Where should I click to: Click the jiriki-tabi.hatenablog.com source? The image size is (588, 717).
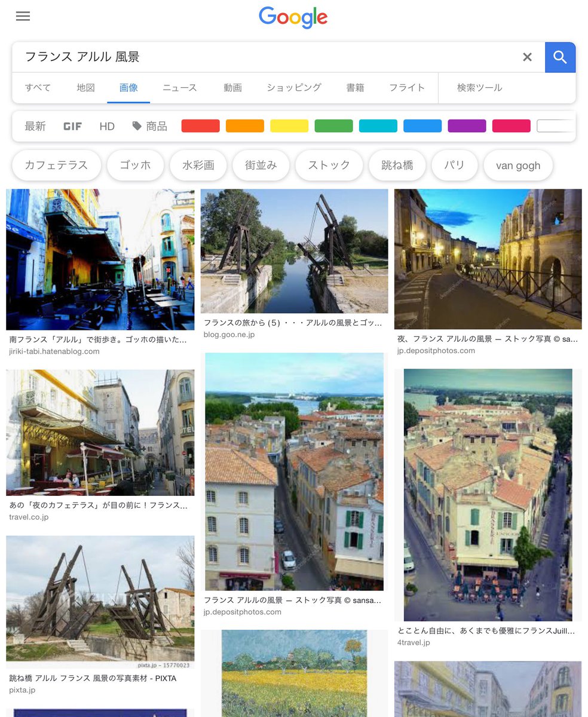pos(54,351)
